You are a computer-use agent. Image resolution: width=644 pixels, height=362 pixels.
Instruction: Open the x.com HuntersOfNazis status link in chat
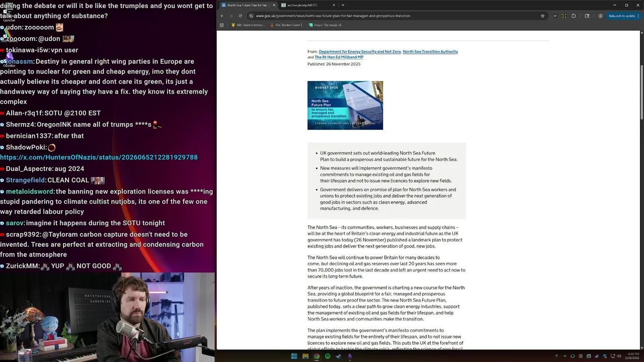(99, 157)
